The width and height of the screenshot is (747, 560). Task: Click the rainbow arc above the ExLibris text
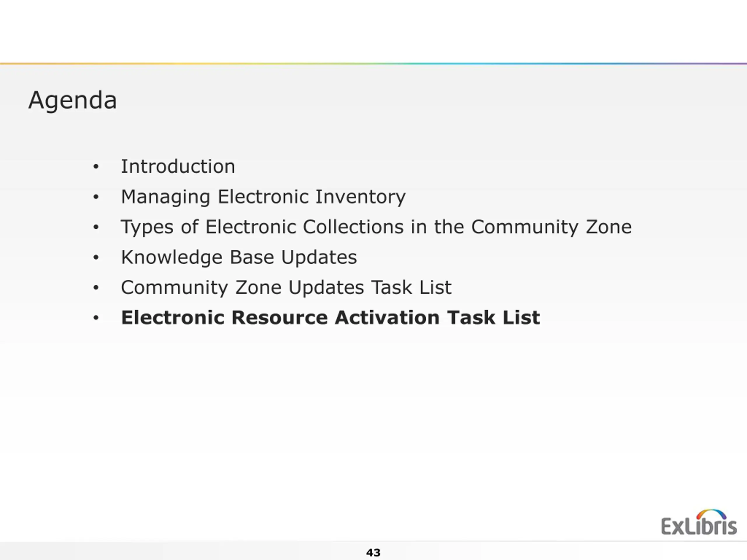[x=711, y=514]
